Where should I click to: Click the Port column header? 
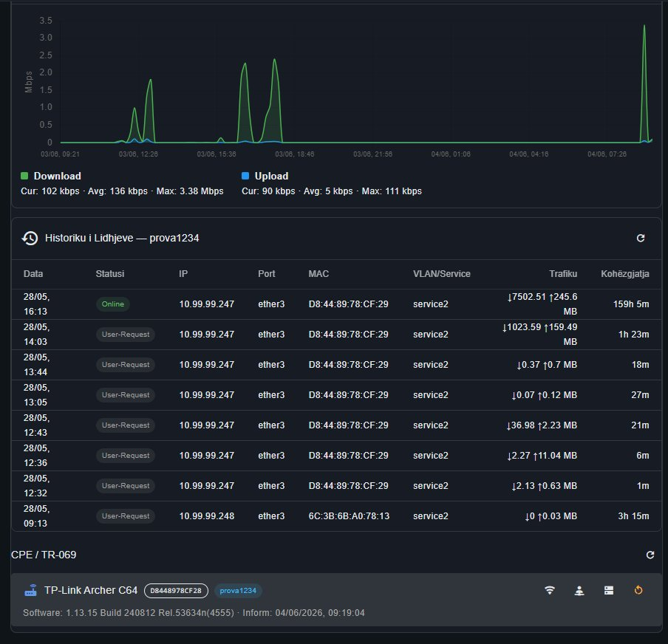click(266, 274)
